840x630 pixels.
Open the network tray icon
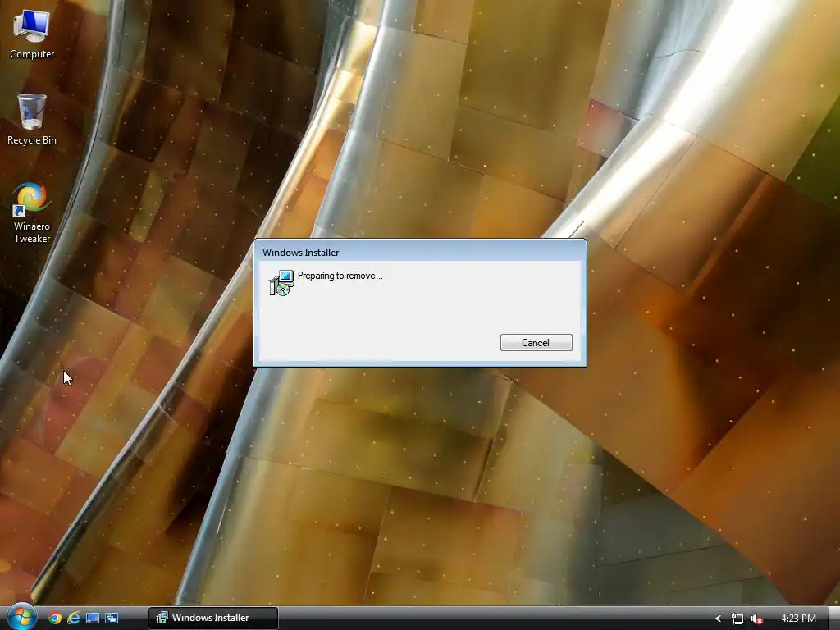click(x=737, y=619)
